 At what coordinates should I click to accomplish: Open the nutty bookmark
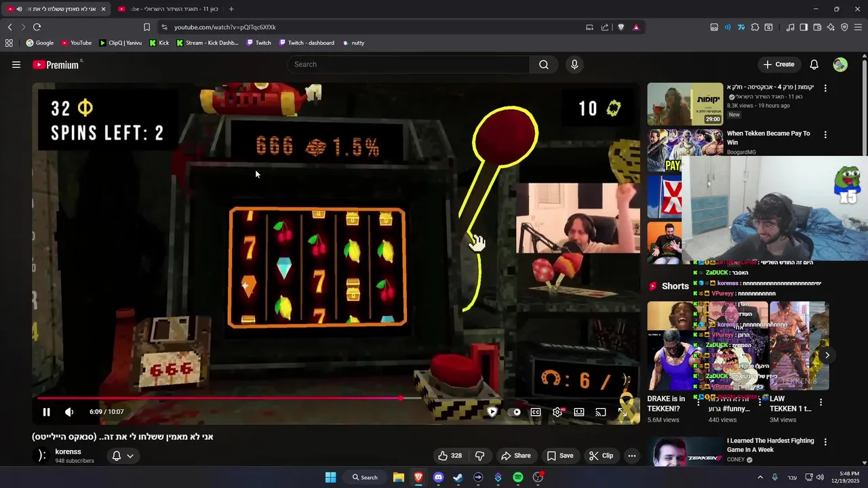point(353,43)
